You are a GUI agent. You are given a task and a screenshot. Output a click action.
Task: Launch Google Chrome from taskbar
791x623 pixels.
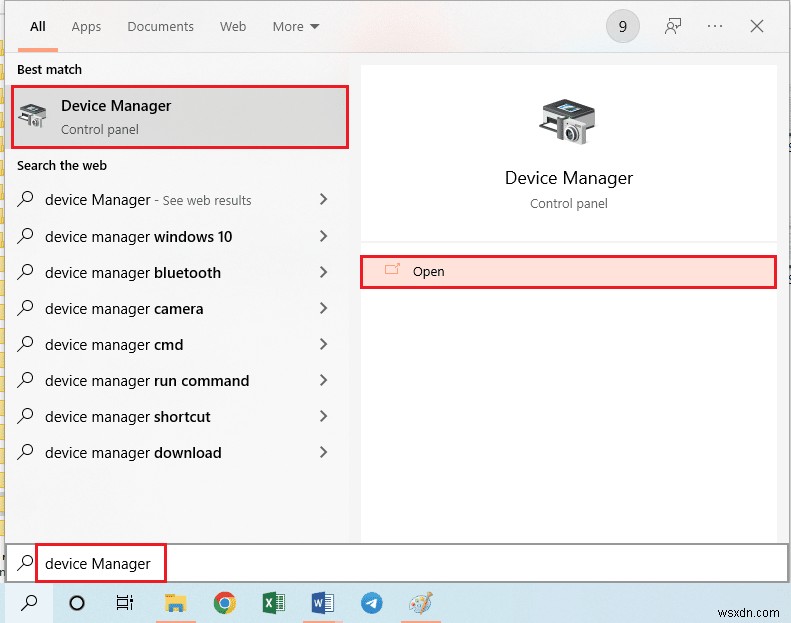click(x=224, y=602)
